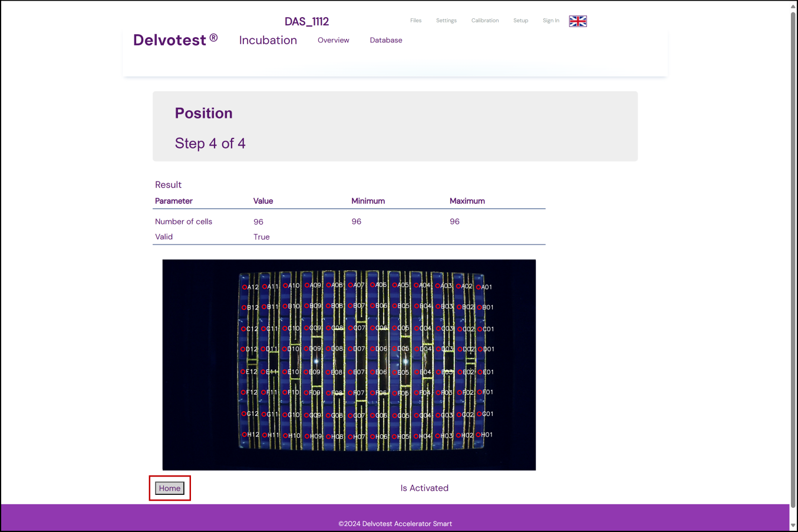
Task: Click the red marker for cell D07
Action: click(x=351, y=349)
